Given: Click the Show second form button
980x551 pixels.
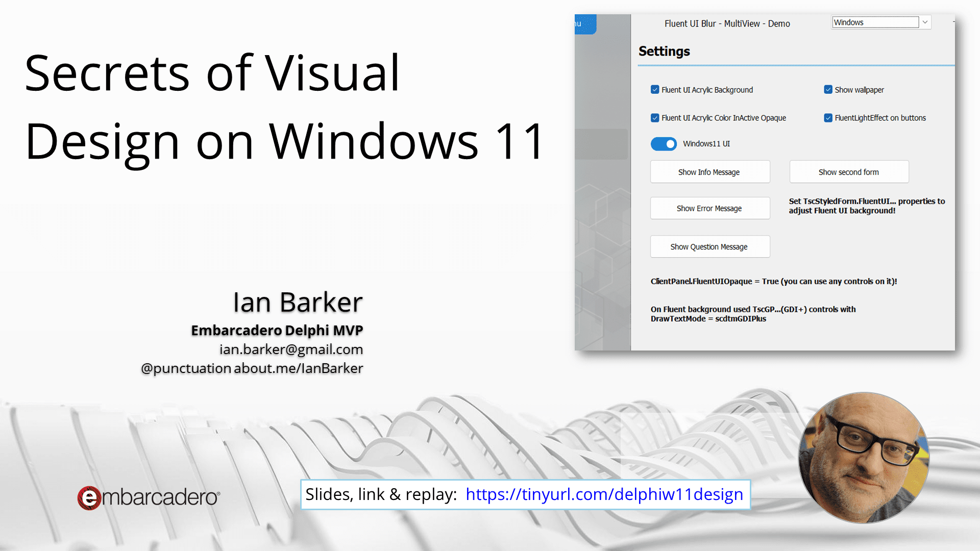Looking at the screenshot, I should click(849, 172).
